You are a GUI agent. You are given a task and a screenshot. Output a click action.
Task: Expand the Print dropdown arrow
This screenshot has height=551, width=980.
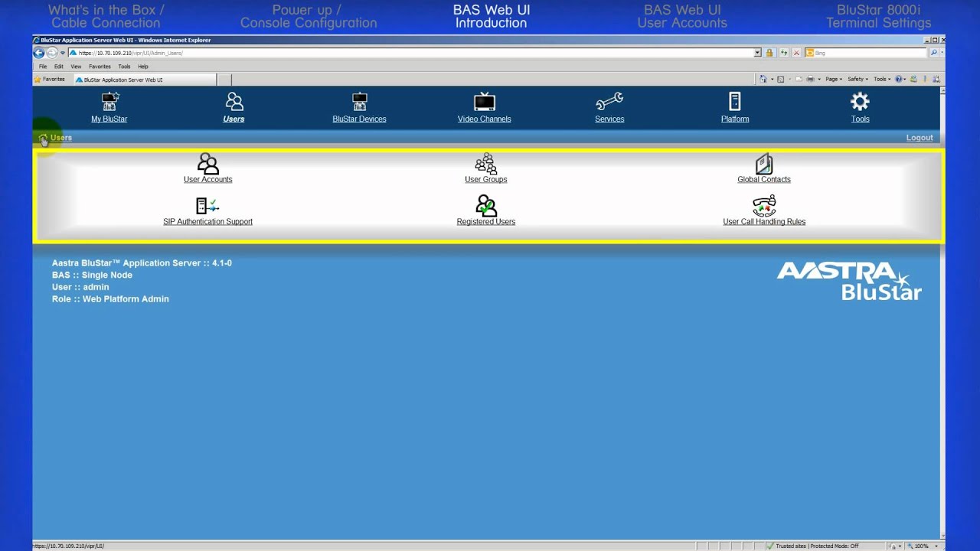pos(818,79)
